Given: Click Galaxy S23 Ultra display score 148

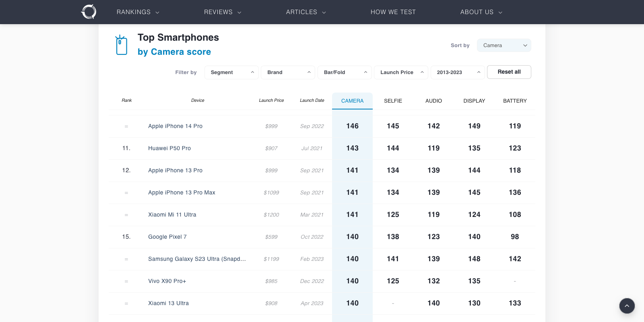Looking at the screenshot, I should (x=474, y=259).
